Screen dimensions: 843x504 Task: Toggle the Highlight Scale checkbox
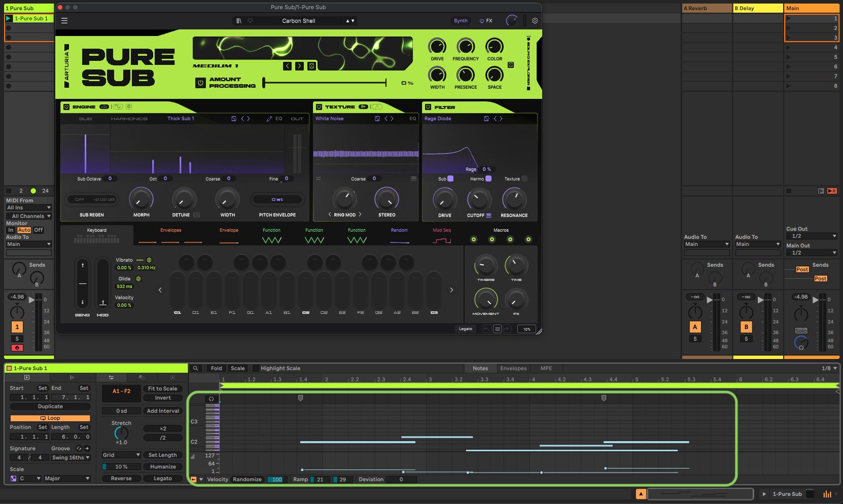pos(256,369)
